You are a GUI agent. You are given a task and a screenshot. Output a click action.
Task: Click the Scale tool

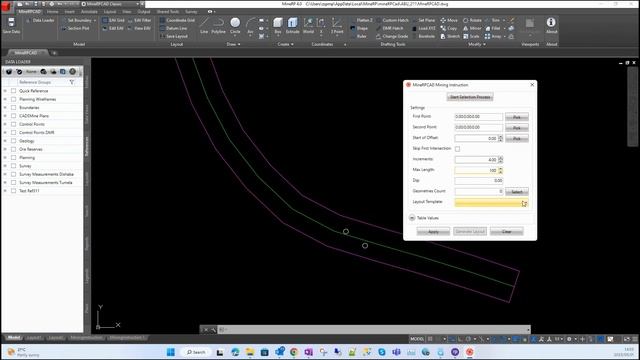(x=471, y=36)
